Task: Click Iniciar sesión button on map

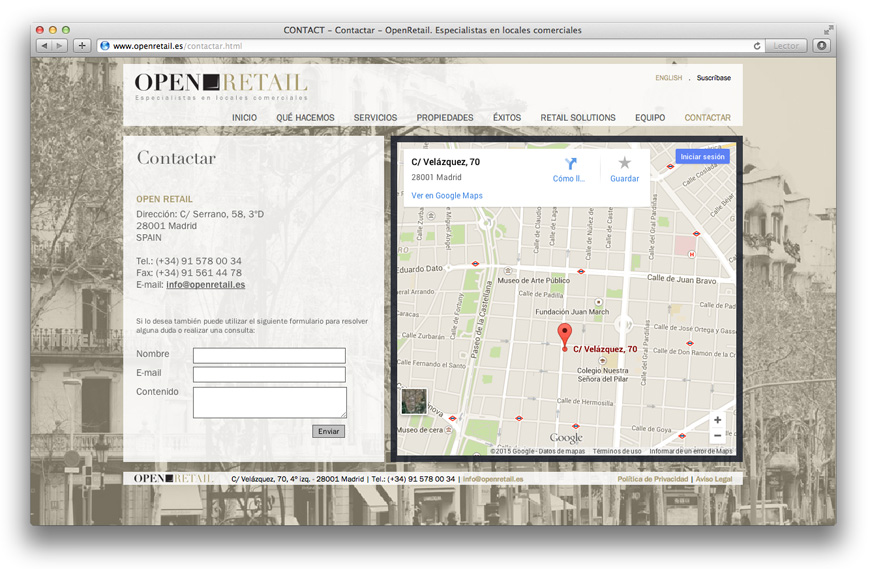Action: coord(702,157)
